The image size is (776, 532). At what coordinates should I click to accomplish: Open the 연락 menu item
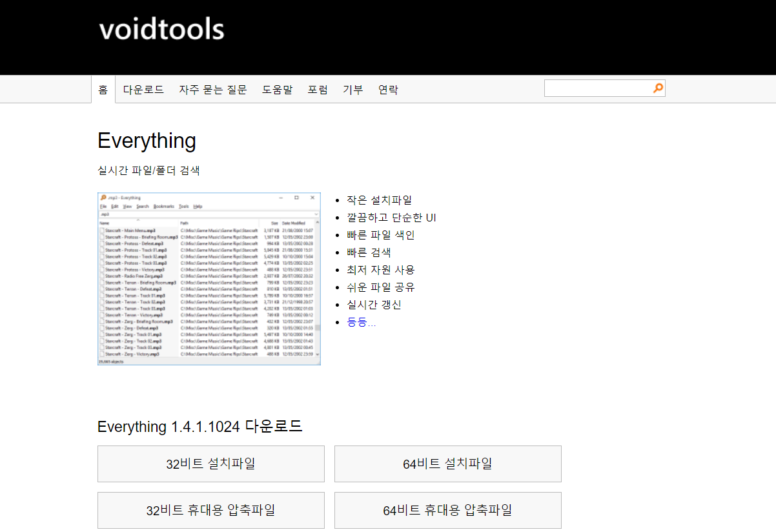coord(388,90)
